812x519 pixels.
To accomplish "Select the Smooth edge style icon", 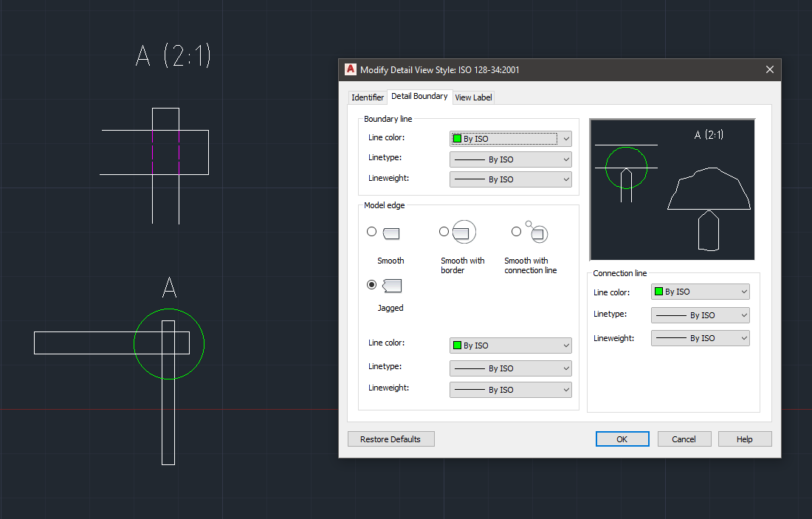I will 390,231.
